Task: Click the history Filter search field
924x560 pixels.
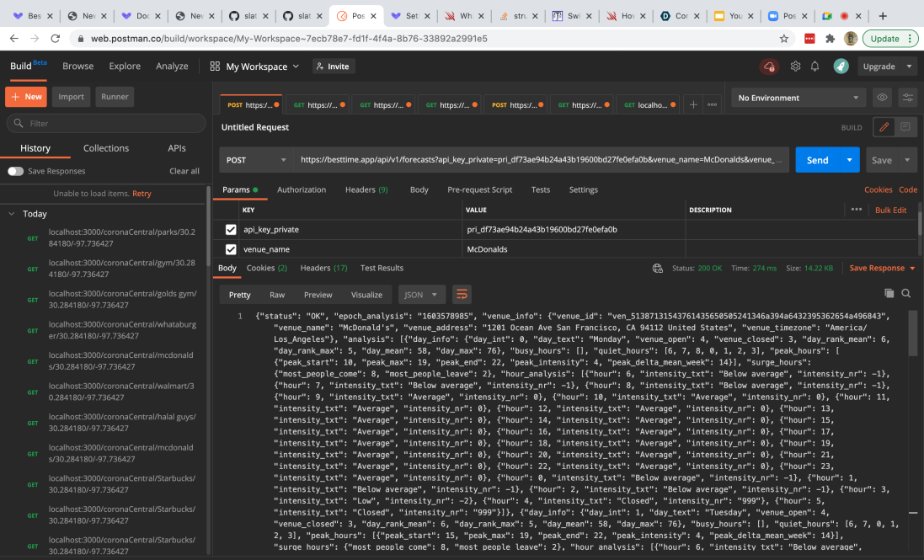Action: [106, 123]
